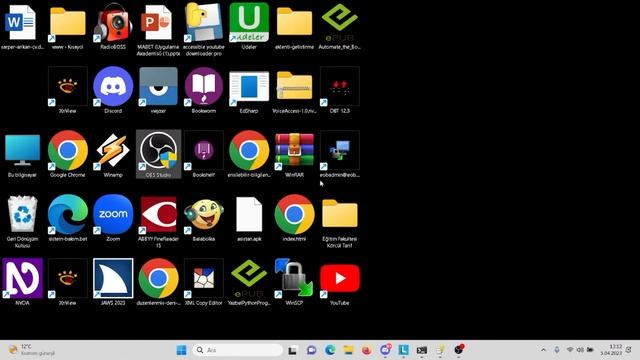Select the eklenti-gelistirme folder
The image size is (640, 360).
click(294, 22)
